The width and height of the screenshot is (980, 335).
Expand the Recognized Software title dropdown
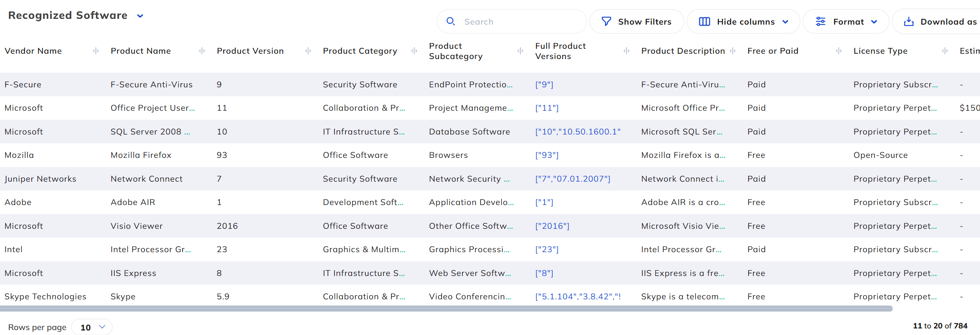pos(140,16)
